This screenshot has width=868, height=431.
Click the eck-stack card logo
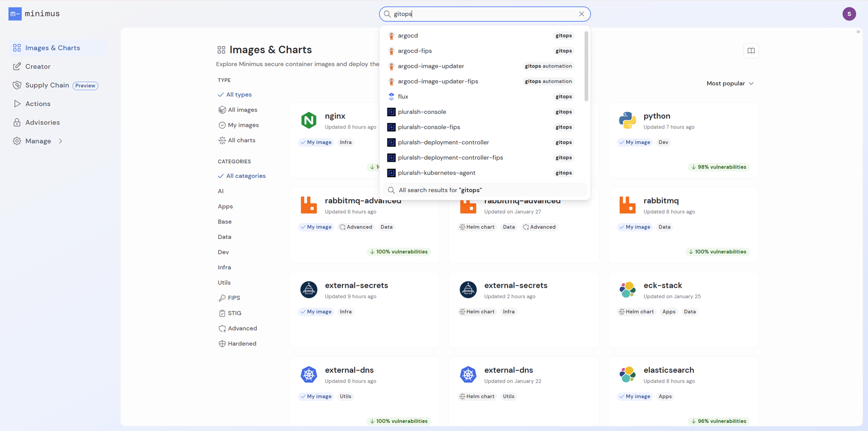click(x=627, y=290)
